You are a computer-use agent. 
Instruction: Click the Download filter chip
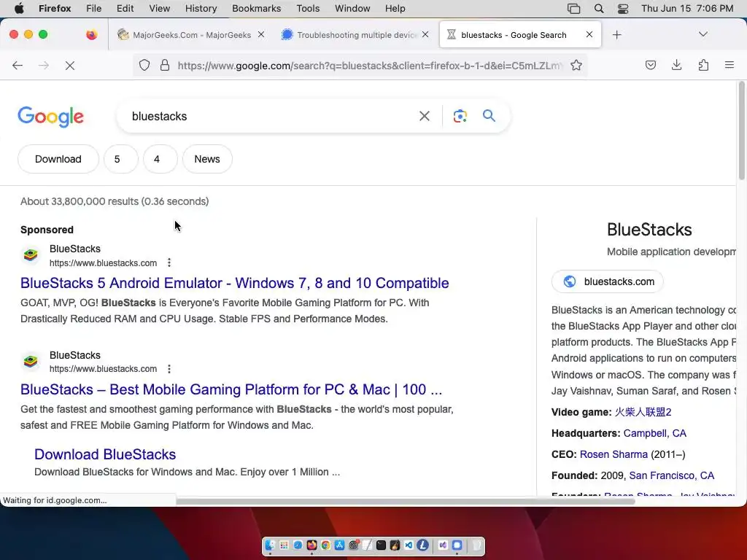58,159
